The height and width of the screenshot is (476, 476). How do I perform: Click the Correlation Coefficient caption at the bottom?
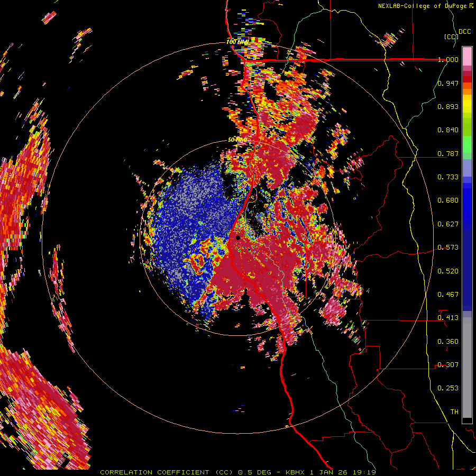pyautogui.click(x=238, y=472)
